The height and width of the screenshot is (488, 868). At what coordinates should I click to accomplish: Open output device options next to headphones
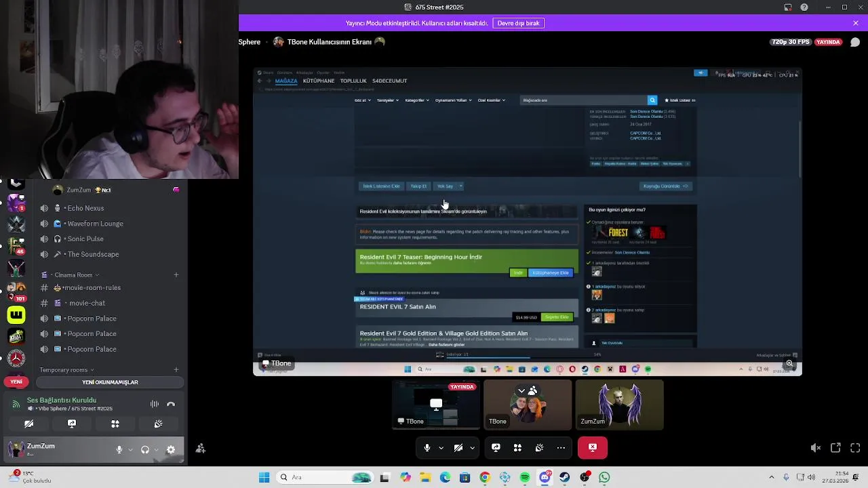156,449
